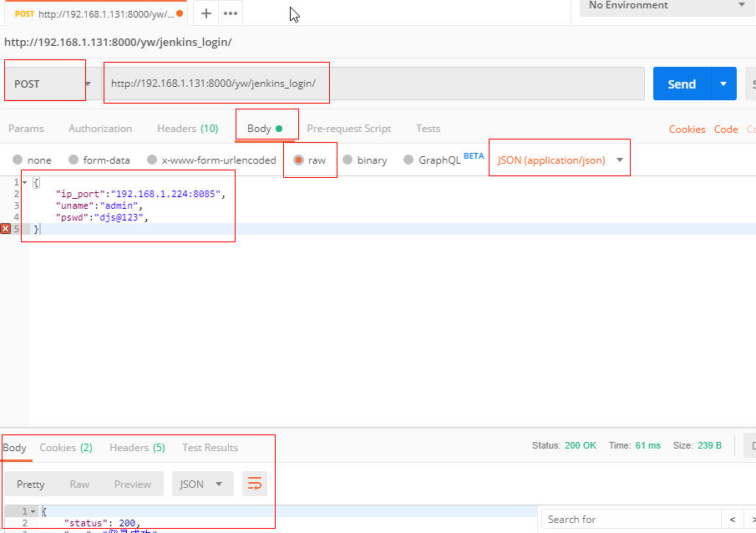
Task: Select the none body type
Action: (x=32, y=160)
